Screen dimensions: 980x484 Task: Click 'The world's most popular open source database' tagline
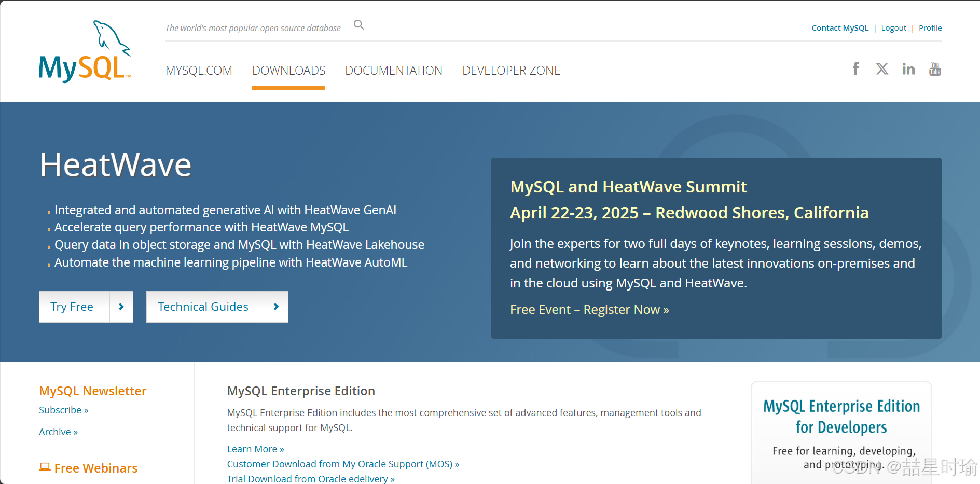253,28
